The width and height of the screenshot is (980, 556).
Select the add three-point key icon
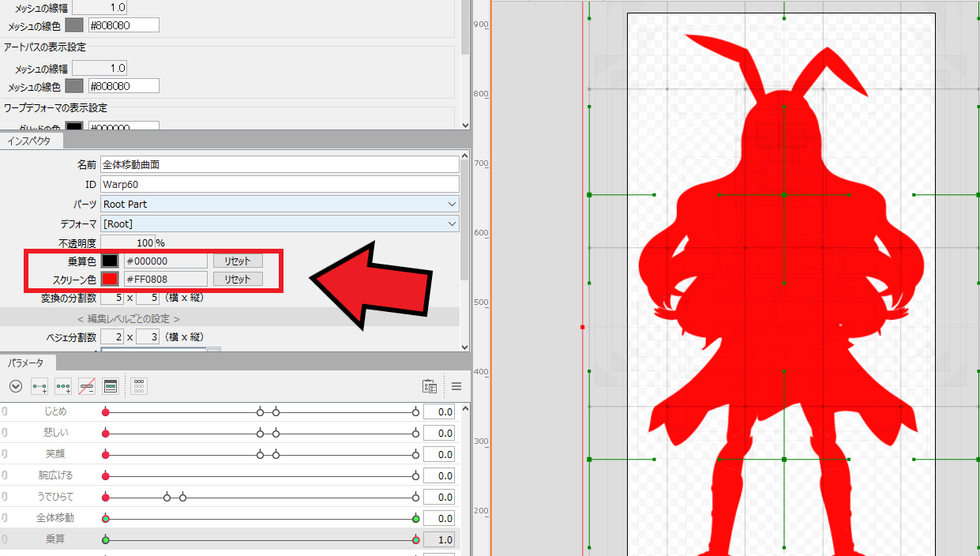point(62,385)
